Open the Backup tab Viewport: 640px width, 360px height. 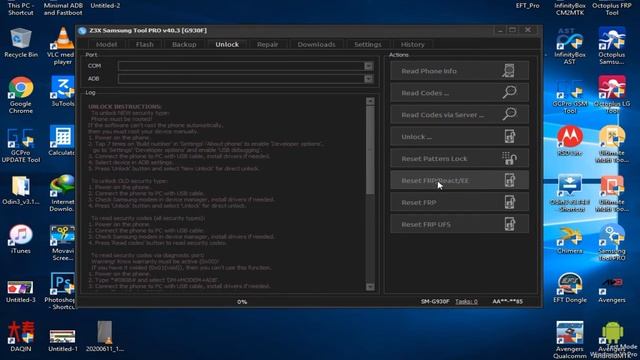click(184, 44)
